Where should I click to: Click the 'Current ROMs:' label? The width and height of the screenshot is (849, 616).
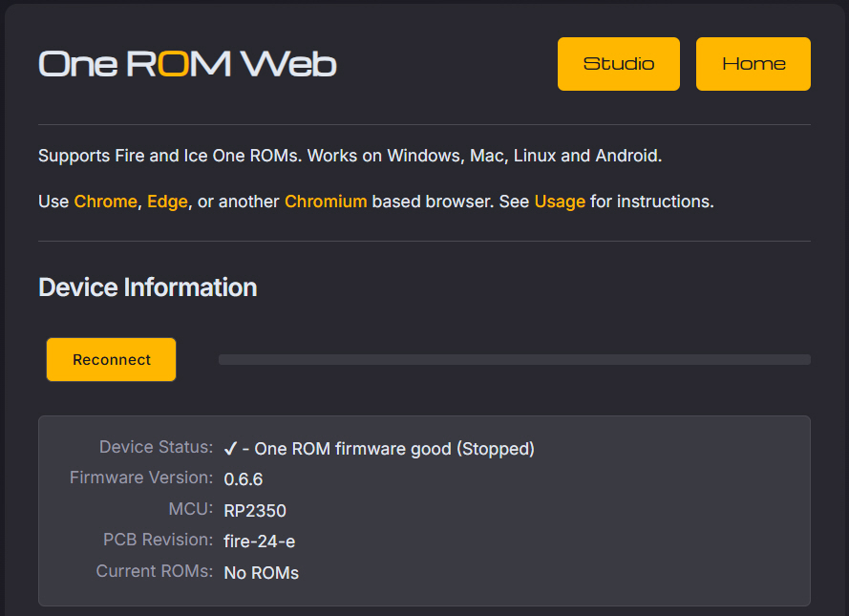[154, 571]
